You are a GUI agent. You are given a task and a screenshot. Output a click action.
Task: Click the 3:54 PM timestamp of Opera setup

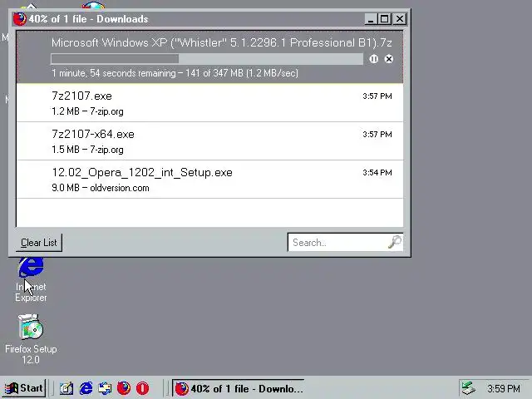point(377,172)
